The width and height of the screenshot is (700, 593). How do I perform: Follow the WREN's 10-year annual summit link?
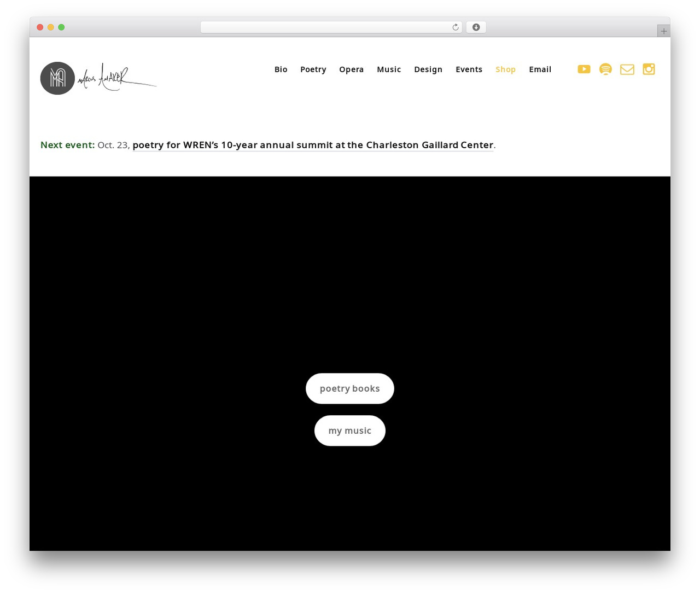click(x=313, y=145)
